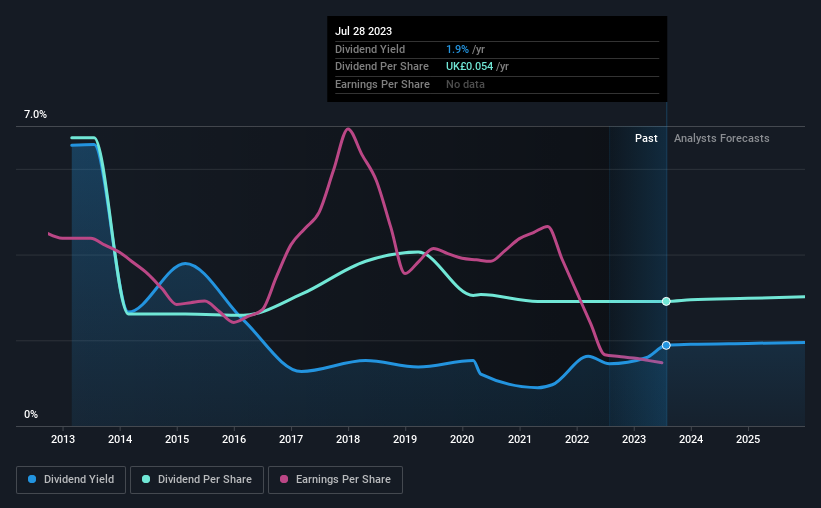Click the 2016 x-axis label
This screenshot has height=508, width=821.
(234, 439)
